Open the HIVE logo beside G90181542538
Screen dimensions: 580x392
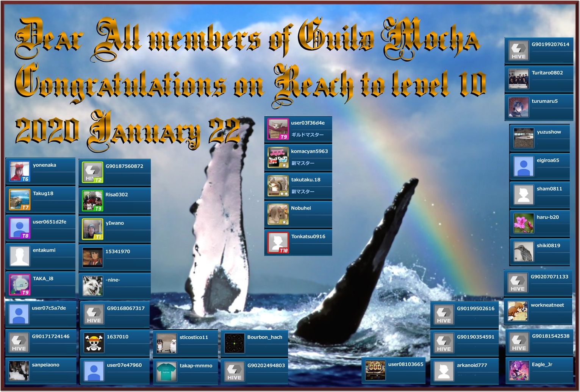519,342
